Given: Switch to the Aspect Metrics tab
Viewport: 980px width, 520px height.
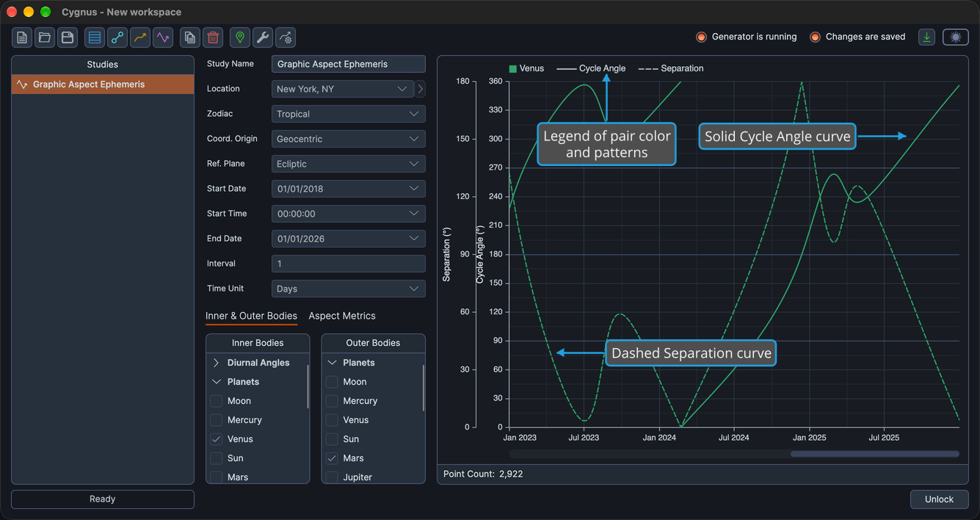Looking at the screenshot, I should [342, 316].
